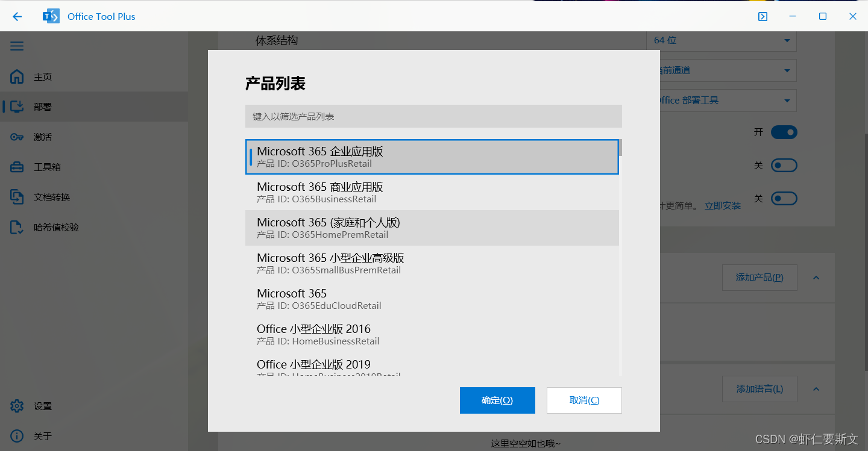
Task: Click the home icon beside 主页
Action: (17, 77)
